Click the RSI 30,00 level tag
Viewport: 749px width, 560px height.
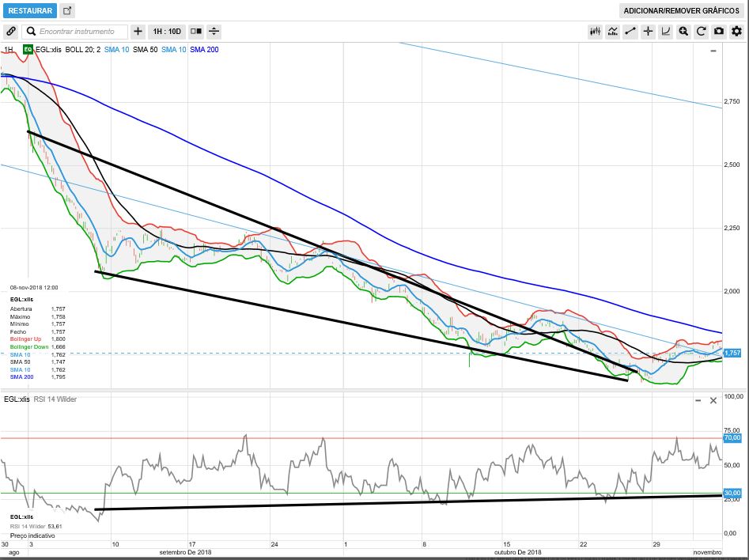(732, 493)
